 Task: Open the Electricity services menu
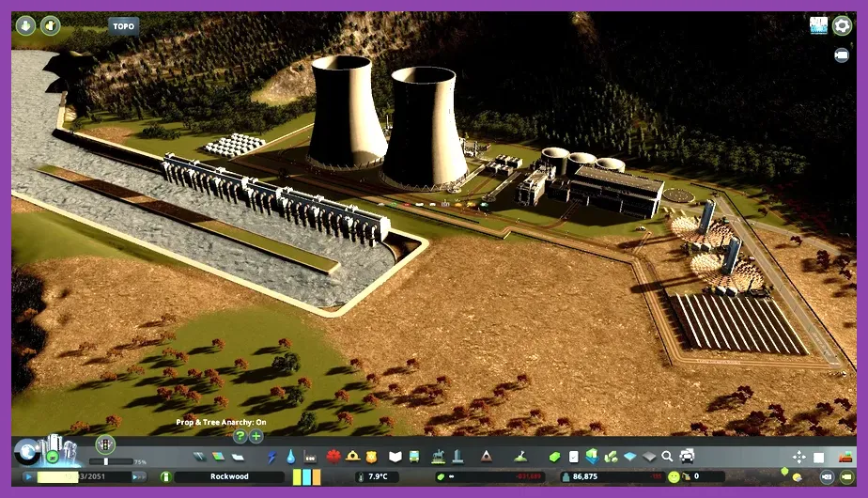click(x=271, y=457)
